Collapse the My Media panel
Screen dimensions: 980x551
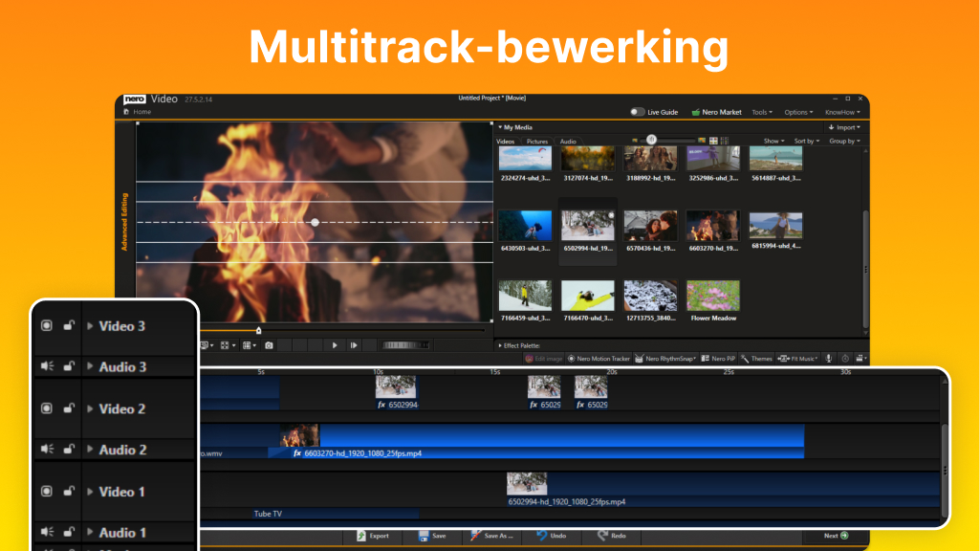[x=500, y=127]
